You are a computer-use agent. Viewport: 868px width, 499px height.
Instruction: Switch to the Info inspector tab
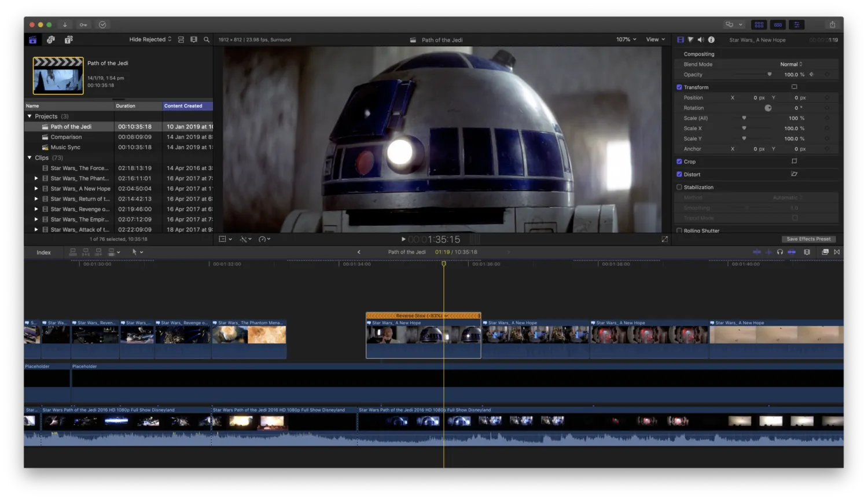[x=711, y=40]
